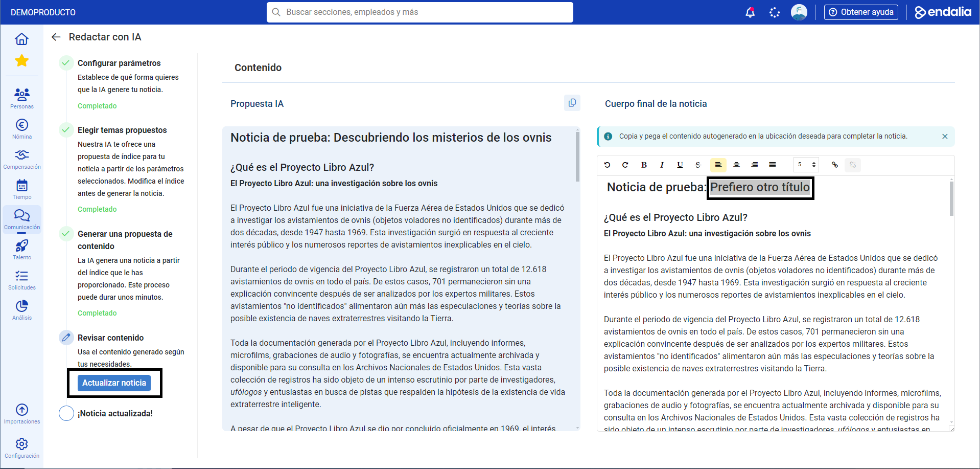Close the info banner about copy and paste
This screenshot has width=980, height=469.
pyautogui.click(x=945, y=137)
